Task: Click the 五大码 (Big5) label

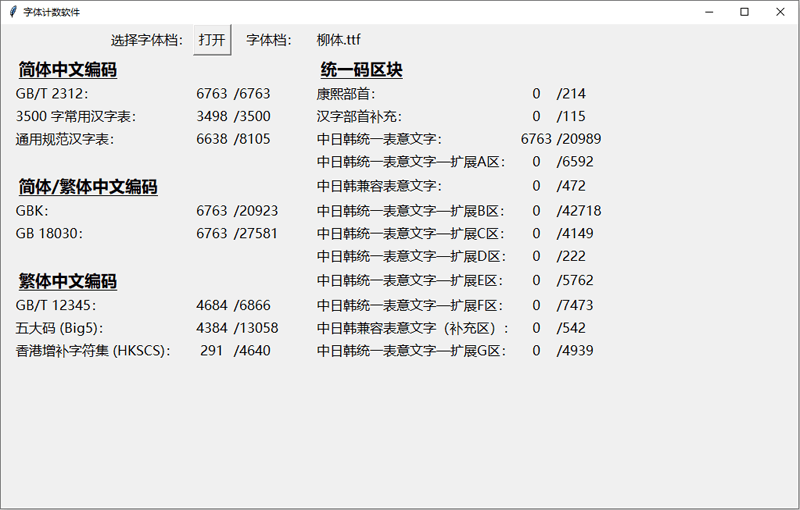Action: click(x=60, y=328)
